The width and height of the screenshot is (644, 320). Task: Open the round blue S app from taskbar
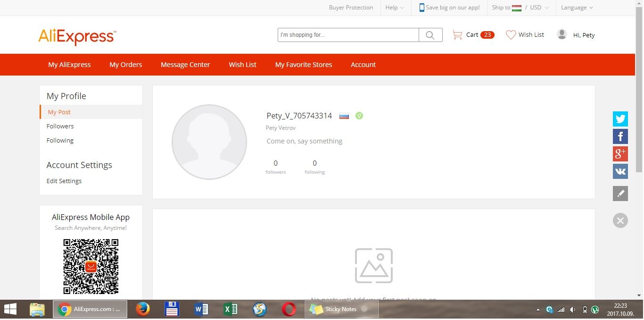[259, 310]
